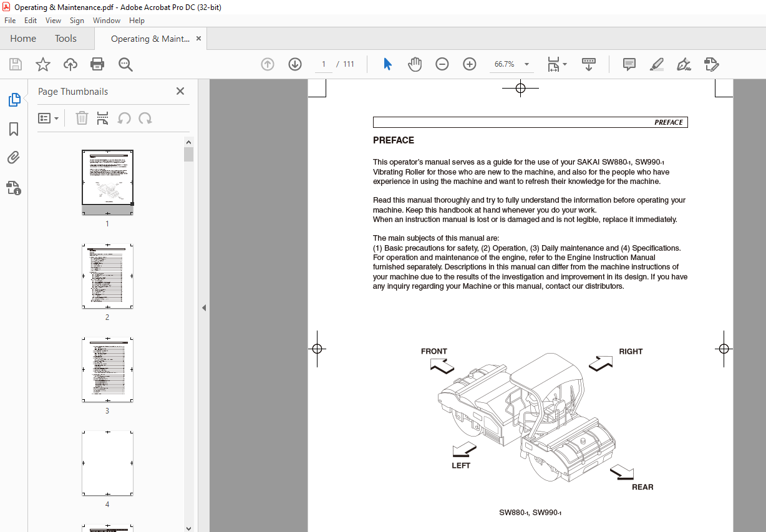This screenshot has width=766, height=532.
Task: Select blank page 4 thumbnail
Action: (x=107, y=463)
